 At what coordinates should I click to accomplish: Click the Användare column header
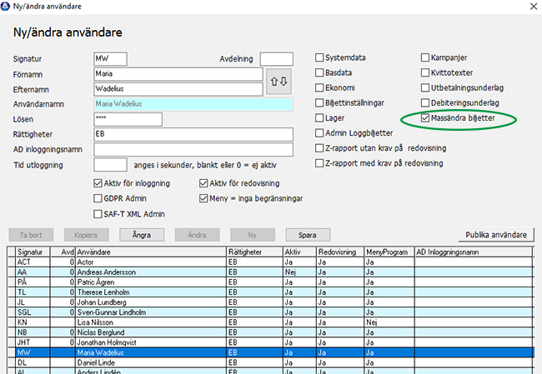pyautogui.click(x=151, y=252)
